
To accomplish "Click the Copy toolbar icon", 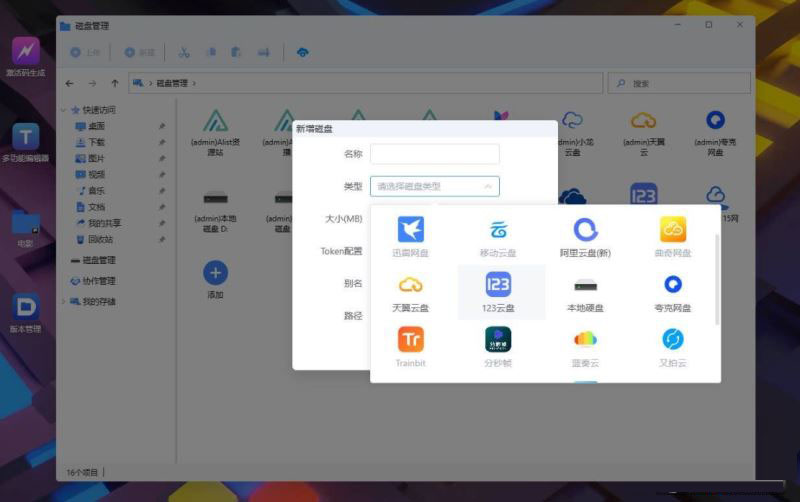I will [x=211, y=52].
